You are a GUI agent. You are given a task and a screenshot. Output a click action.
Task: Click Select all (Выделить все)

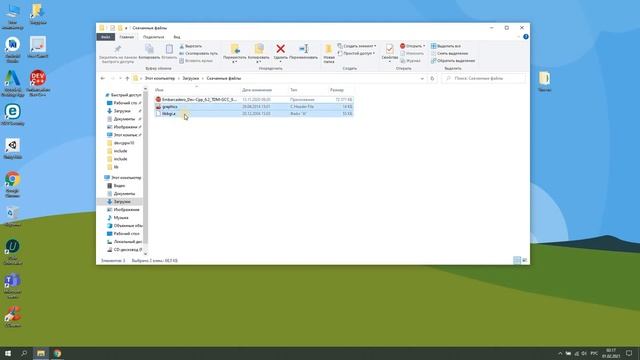point(446,46)
